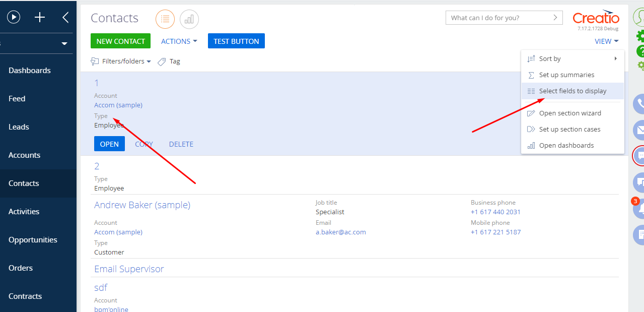Click DELETE on the selected contact
This screenshot has height=312, width=644.
[181, 144]
